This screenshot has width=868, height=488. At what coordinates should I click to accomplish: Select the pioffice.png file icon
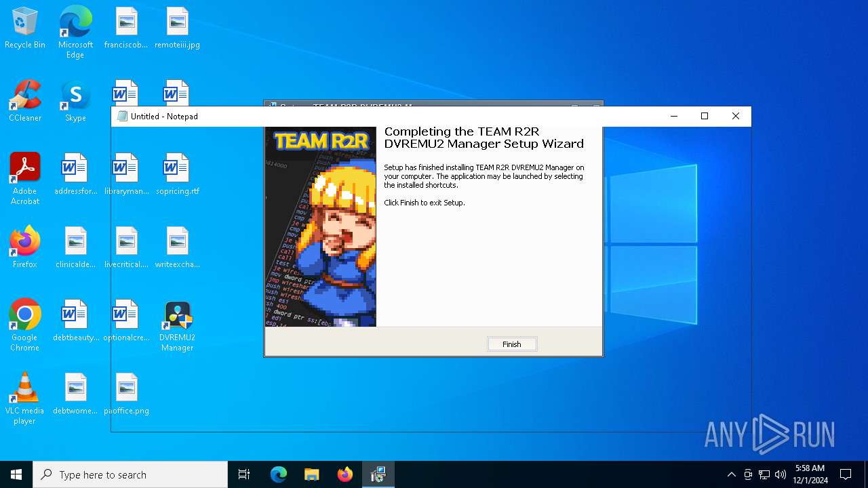click(x=126, y=394)
